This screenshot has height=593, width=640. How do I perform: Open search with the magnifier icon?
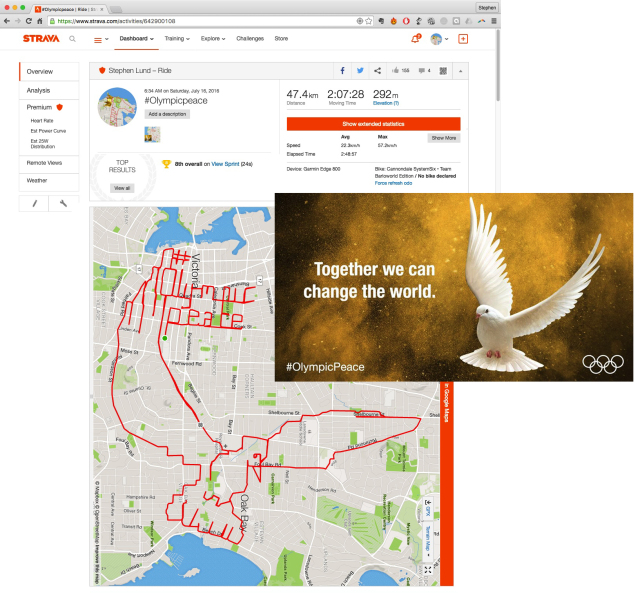[x=72, y=39]
